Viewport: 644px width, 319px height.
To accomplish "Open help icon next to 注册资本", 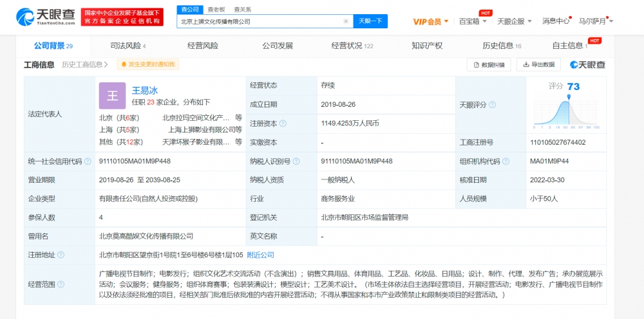I will [x=283, y=123].
